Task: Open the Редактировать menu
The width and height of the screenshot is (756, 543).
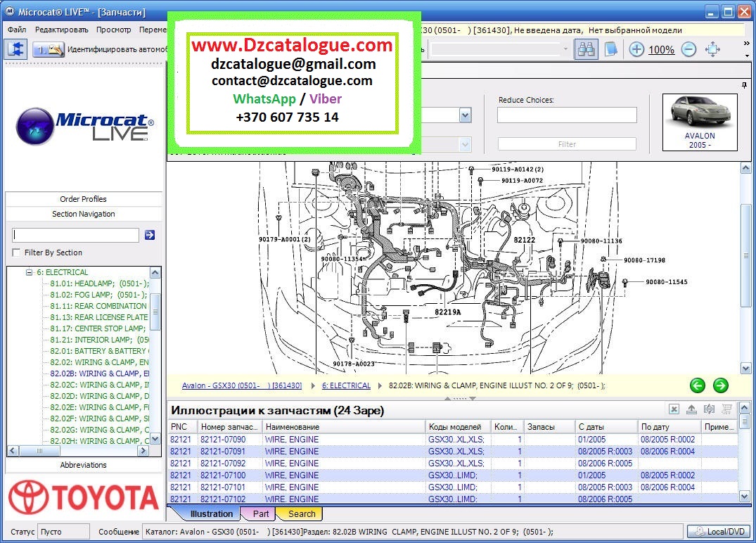Action: tap(62, 30)
